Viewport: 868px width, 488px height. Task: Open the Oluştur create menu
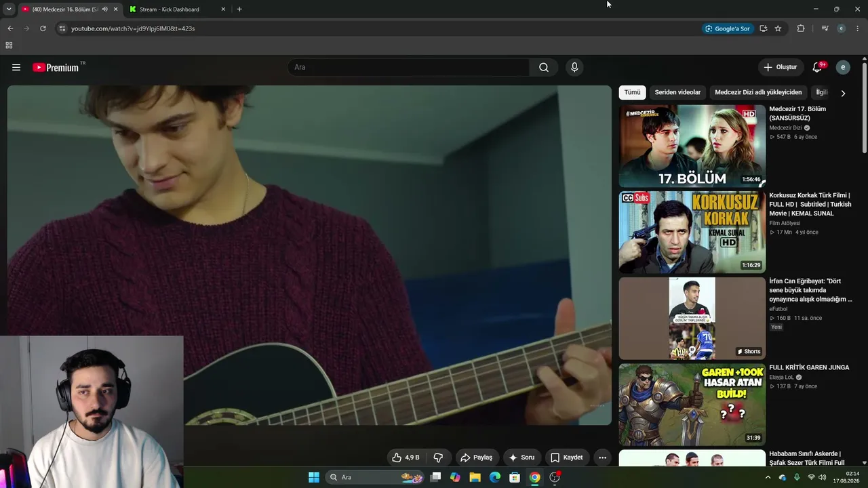click(x=781, y=67)
